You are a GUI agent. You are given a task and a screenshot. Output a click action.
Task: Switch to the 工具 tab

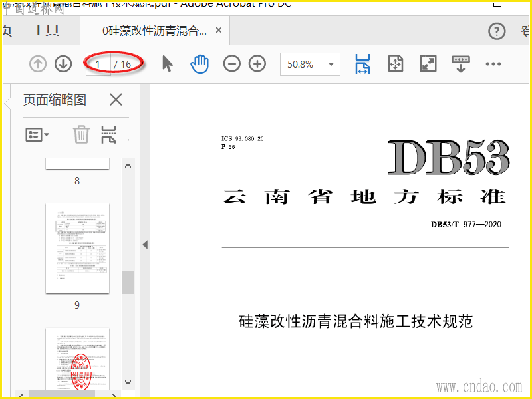coord(45,30)
